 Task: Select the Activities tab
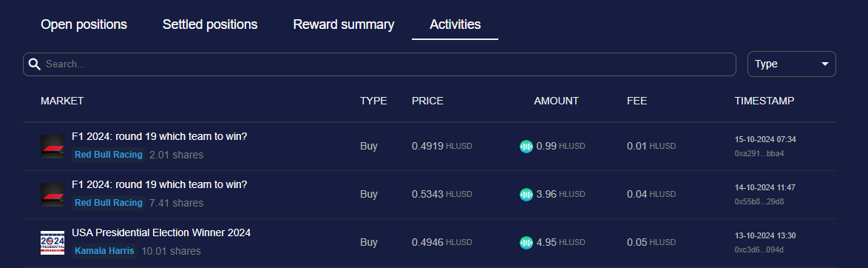[455, 24]
